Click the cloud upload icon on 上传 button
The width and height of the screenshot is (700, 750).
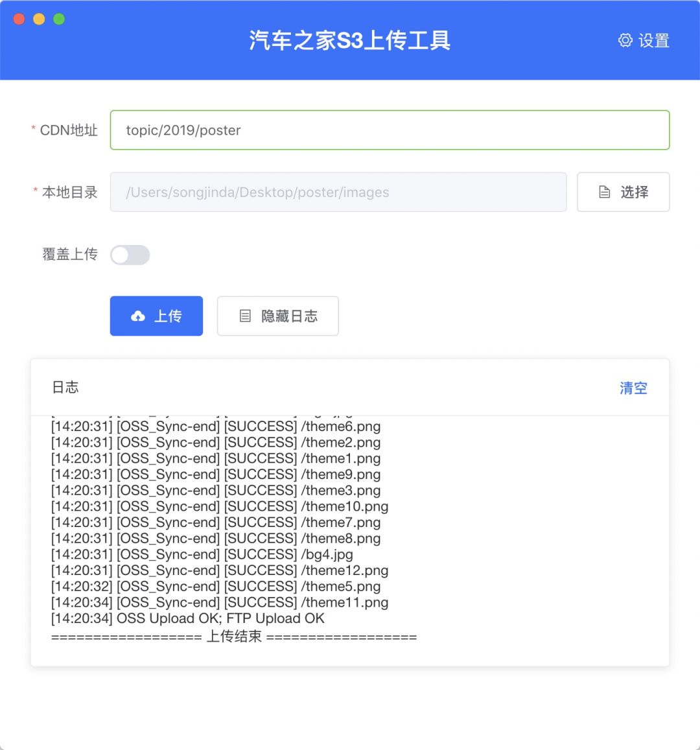pyautogui.click(x=138, y=316)
